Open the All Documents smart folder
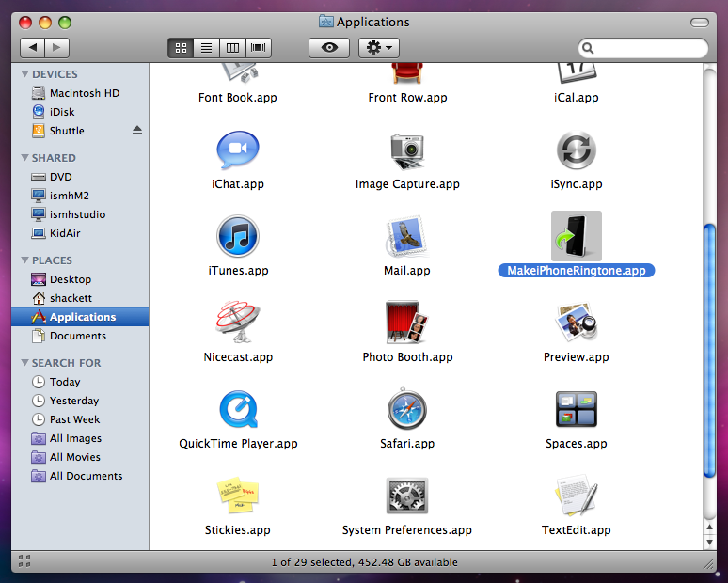Viewport: 728px width, 583px height. pyautogui.click(x=80, y=476)
